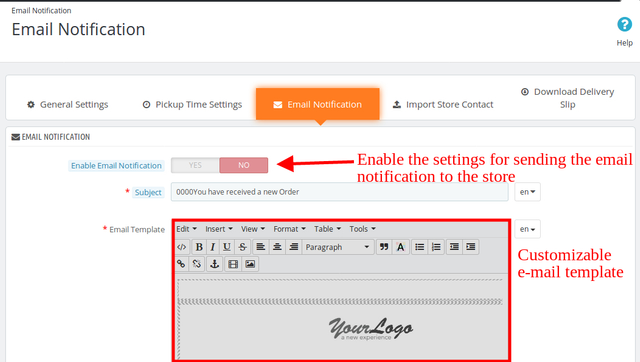Switch to the General Settings tab
The image size is (640, 362).
(68, 104)
